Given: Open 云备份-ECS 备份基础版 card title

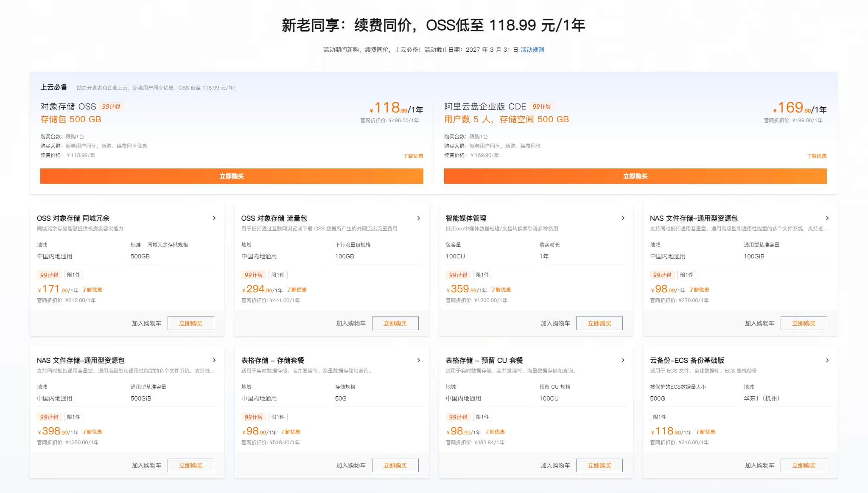Looking at the screenshot, I should click(x=687, y=360).
